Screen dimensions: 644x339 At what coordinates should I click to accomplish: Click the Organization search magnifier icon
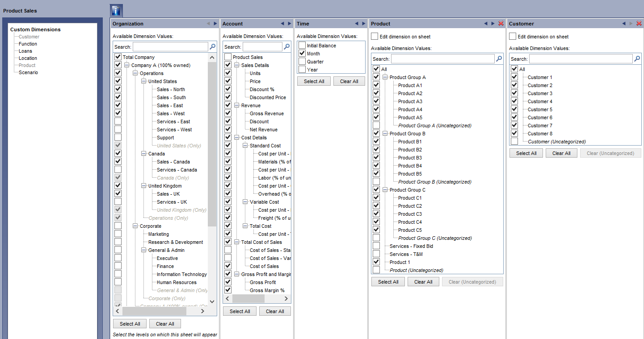(213, 46)
